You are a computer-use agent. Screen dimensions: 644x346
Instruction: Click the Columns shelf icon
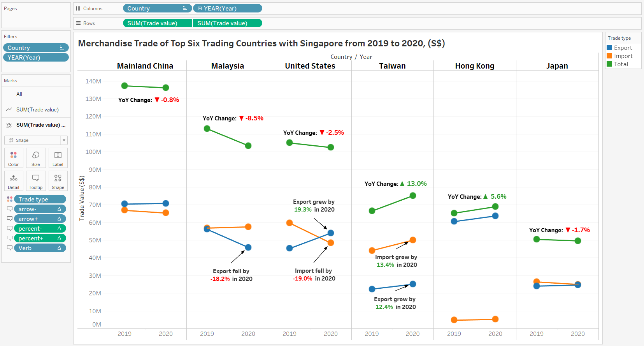click(78, 8)
